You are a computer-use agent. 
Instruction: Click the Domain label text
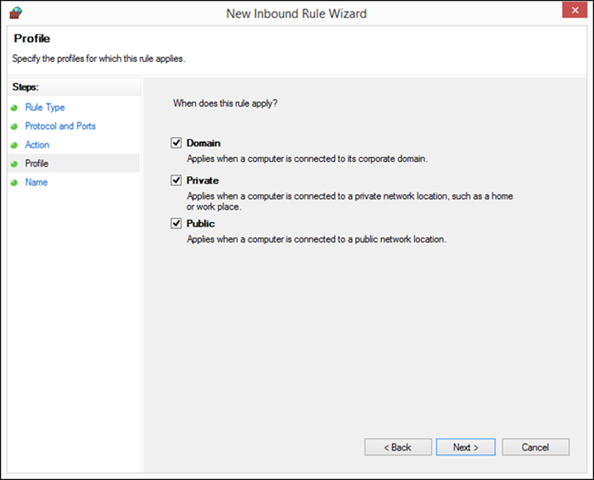pos(203,143)
